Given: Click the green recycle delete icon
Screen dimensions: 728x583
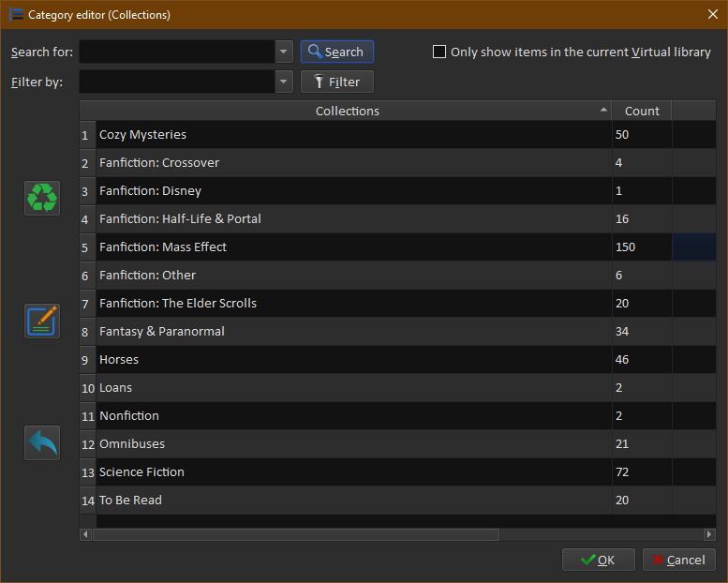Looking at the screenshot, I should pos(42,198).
